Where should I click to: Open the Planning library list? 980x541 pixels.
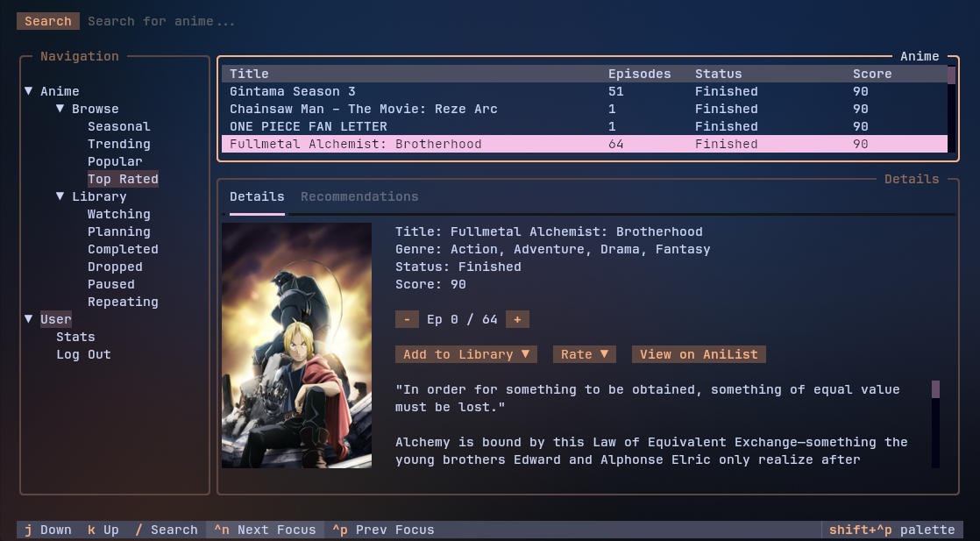[118, 231]
